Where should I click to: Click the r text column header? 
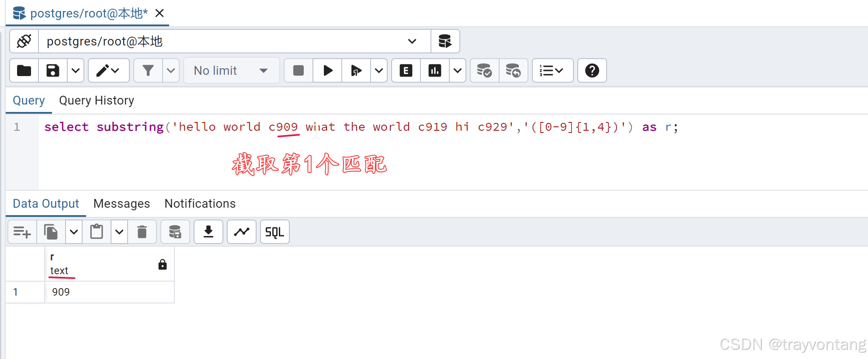[x=109, y=264]
